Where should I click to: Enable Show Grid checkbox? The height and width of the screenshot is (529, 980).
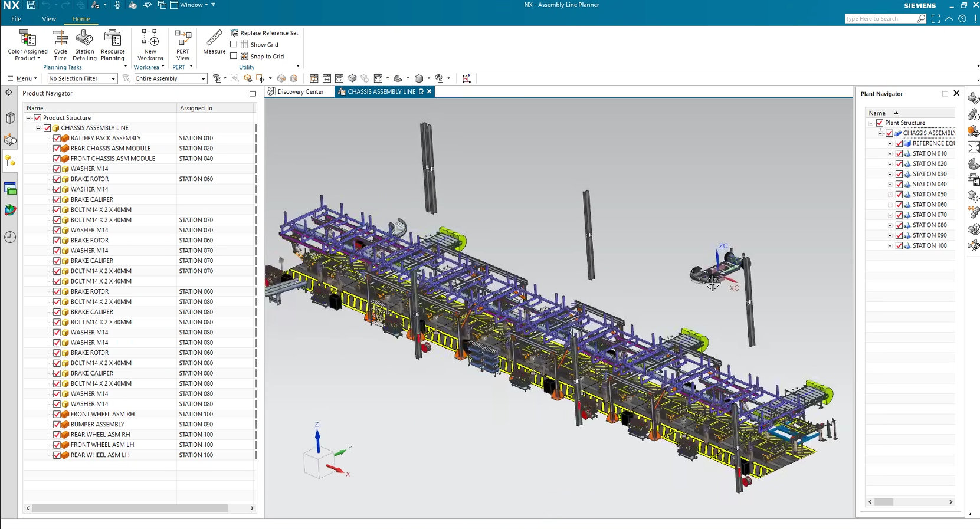coord(234,44)
